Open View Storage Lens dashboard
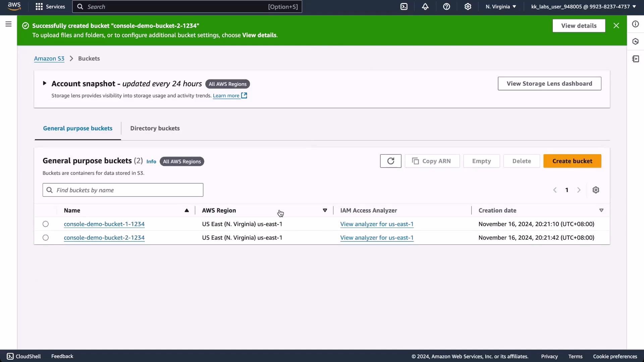 [x=549, y=83]
